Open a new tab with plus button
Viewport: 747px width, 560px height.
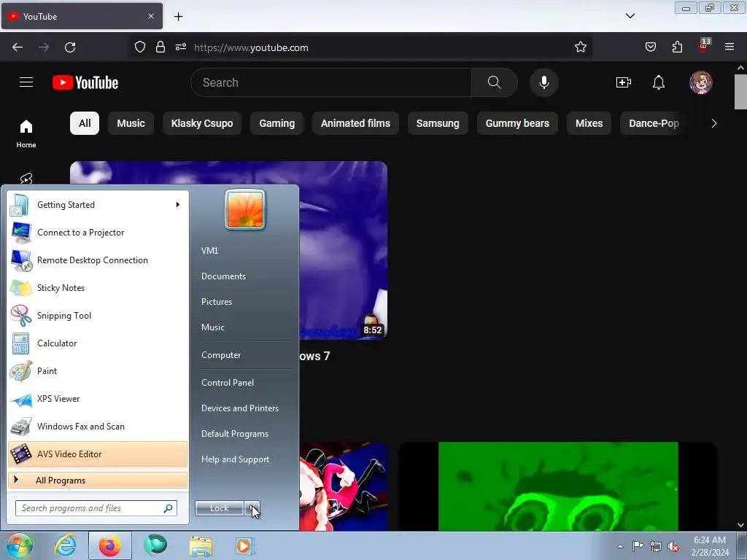pyautogui.click(x=178, y=16)
